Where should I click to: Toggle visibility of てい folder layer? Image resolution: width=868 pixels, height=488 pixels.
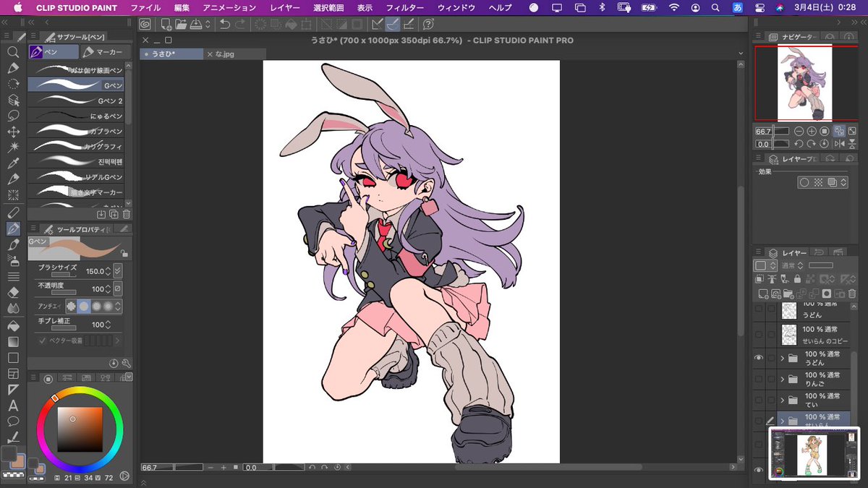click(759, 400)
